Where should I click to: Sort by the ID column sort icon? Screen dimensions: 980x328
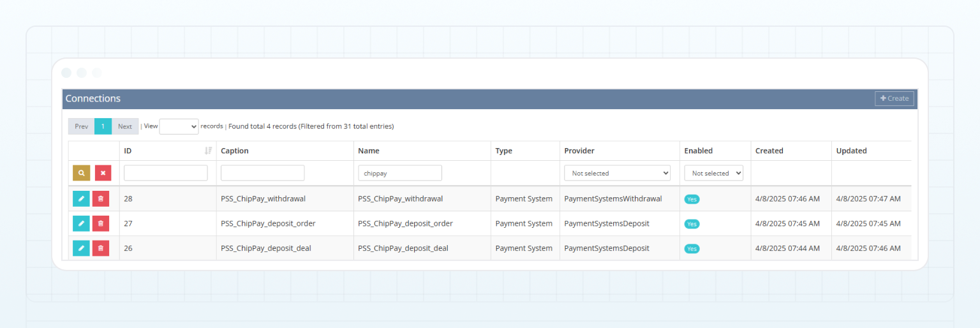point(208,151)
